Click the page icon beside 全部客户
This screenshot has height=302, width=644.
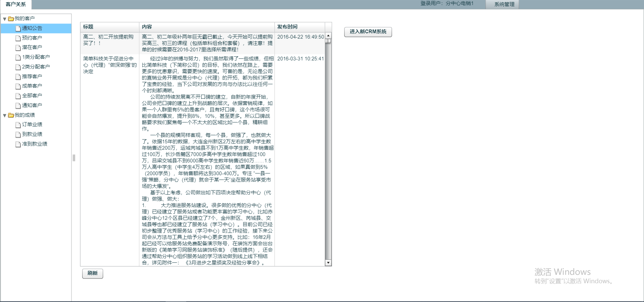coord(18,96)
